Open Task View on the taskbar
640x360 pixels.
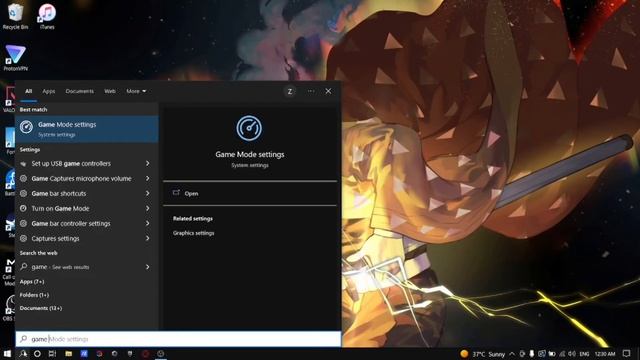click(52, 353)
